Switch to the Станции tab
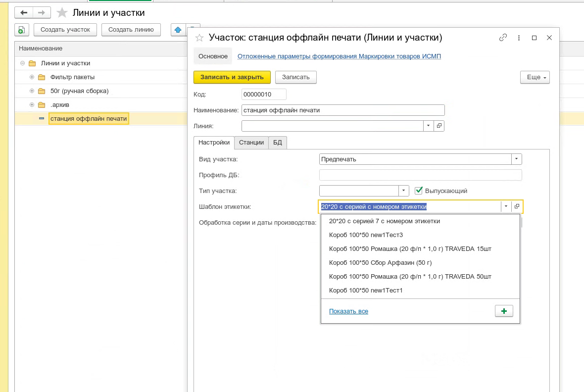 tap(251, 143)
